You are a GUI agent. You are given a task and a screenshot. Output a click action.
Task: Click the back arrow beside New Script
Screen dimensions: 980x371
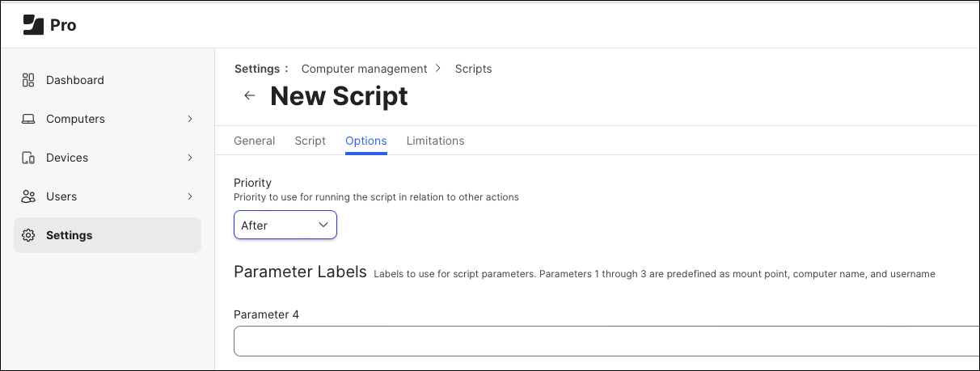[250, 95]
